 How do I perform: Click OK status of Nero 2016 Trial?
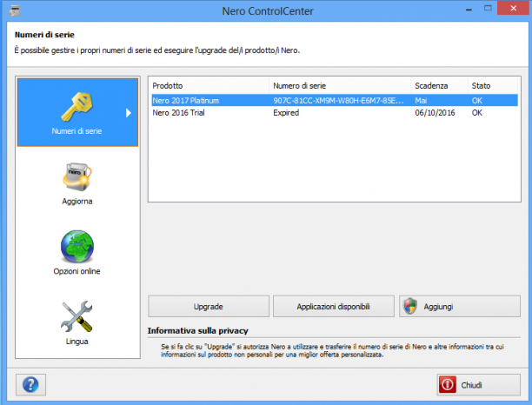(x=476, y=113)
